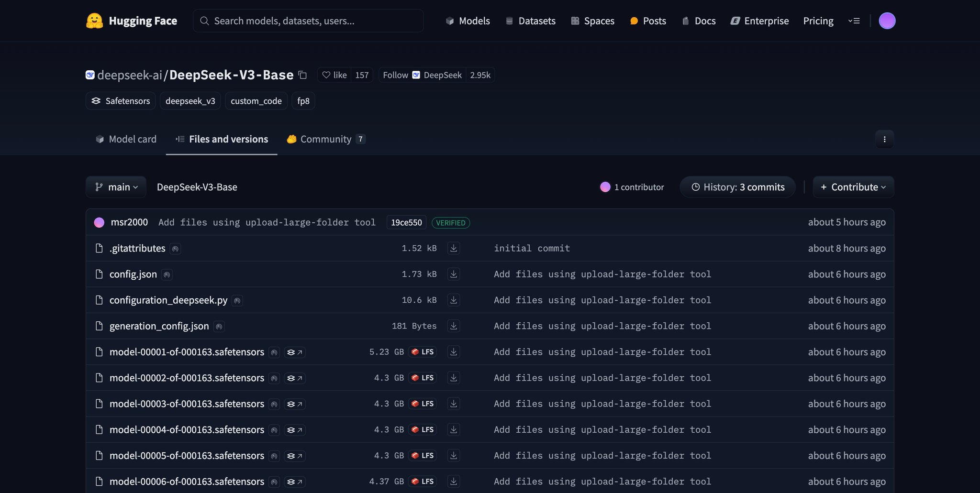Download generation_config.json via its download icon

[x=454, y=326]
